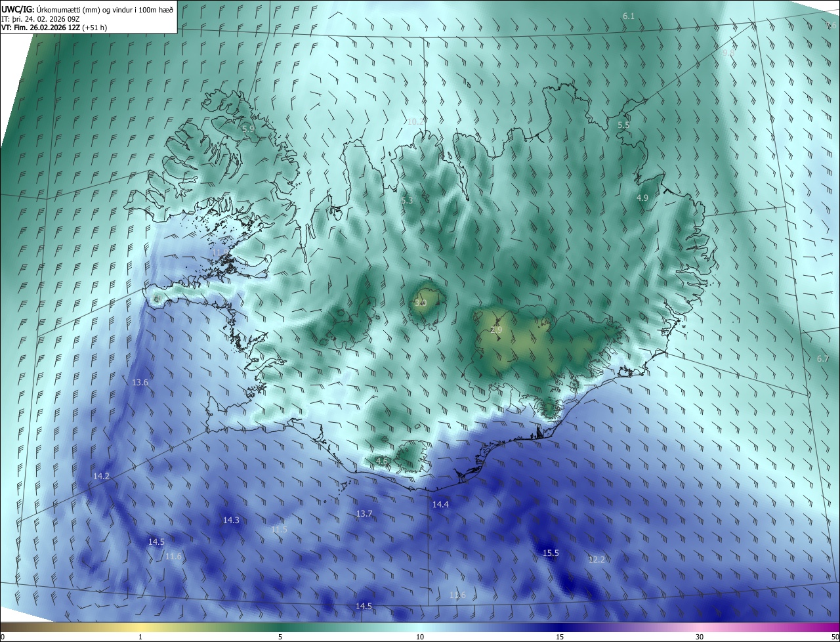Click the 13.6 value label
The image size is (840, 642).
[x=140, y=382]
